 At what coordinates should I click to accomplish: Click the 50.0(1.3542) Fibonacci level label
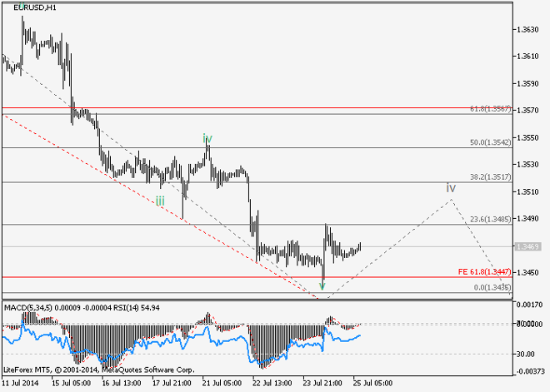pos(490,142)
